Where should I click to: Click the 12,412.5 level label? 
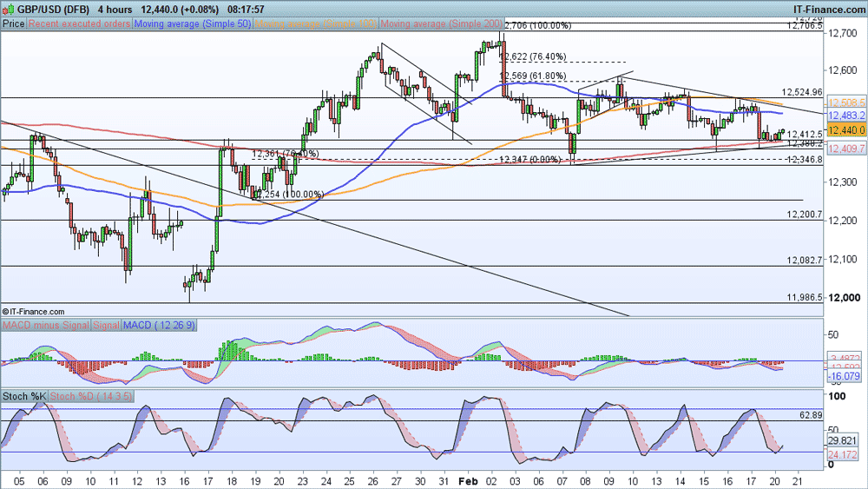click(805, 134)
